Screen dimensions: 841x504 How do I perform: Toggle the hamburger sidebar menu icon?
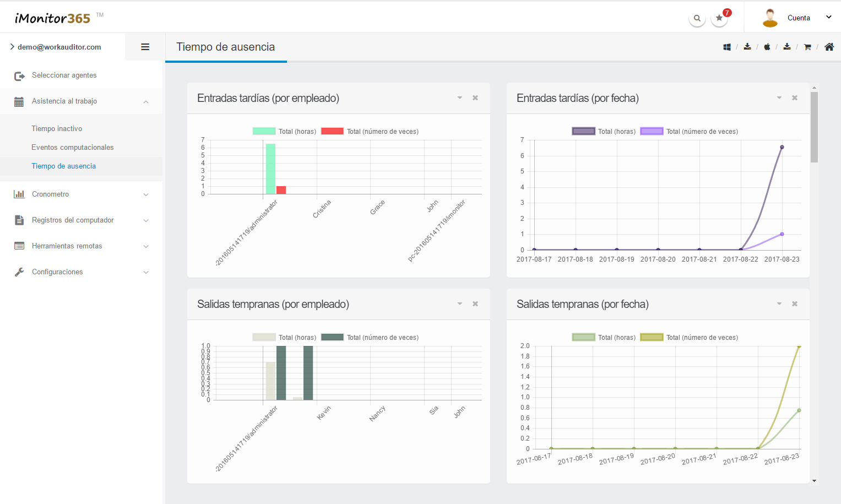145,47
